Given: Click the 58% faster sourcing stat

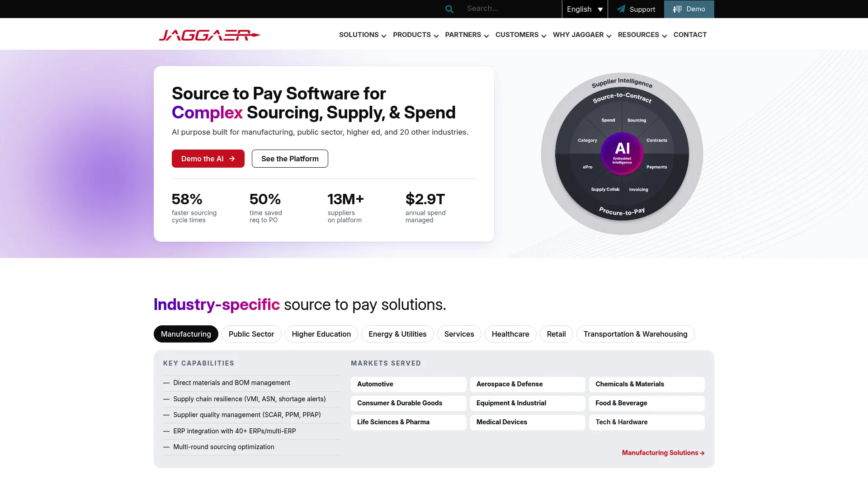Looking at the screenshot, I should click(194, 207).
